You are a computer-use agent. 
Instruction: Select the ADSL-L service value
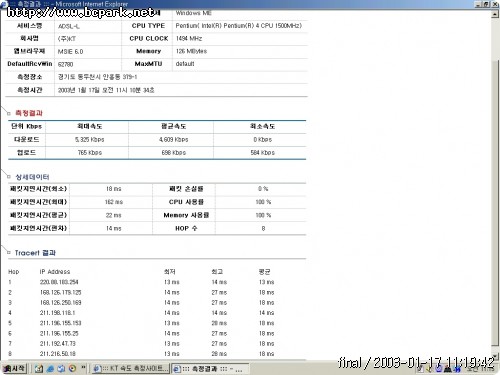pos(69,26)
